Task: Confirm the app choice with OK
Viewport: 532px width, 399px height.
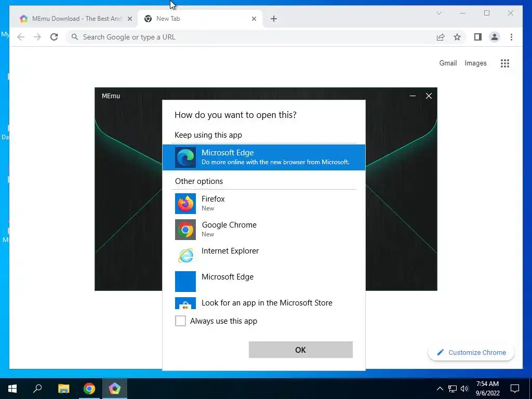Action: (x=301, y=350)
